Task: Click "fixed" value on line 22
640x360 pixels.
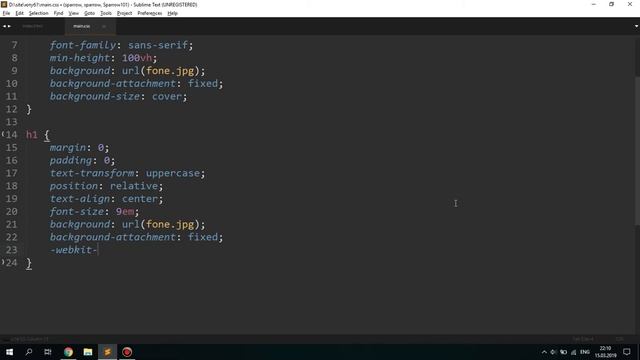Action: 203,237
